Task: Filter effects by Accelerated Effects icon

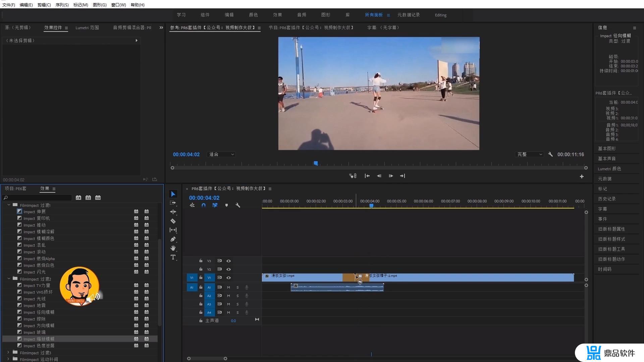Action: pyautogui.click(x=78, y=198)
